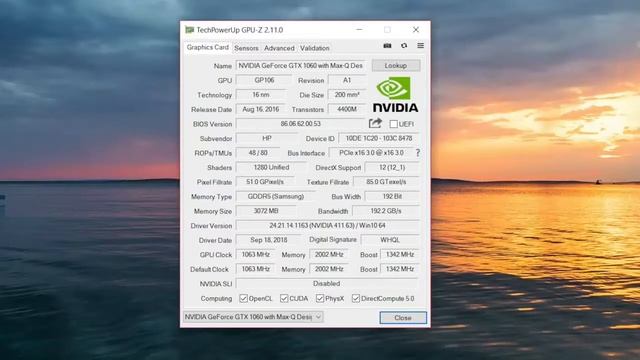This screenshot has height=360, width=640.
Task: Click the GPU Clock row Boost field
Action: (400, 255)
